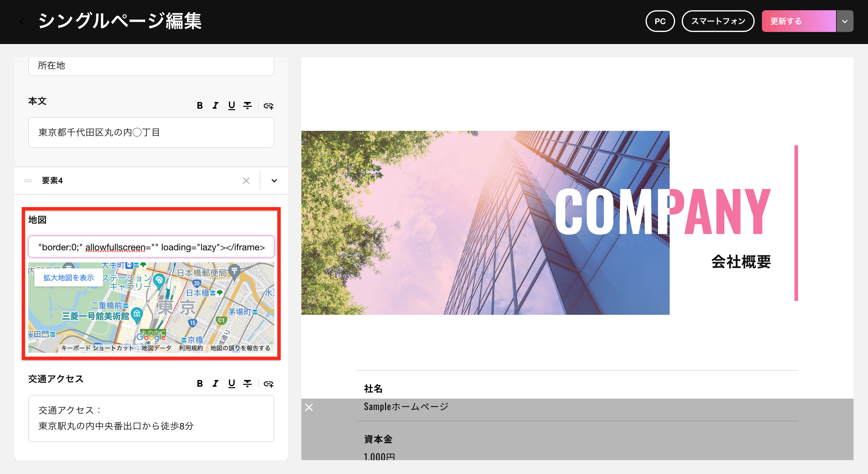Click the 所在地 title field
This screenshot has width=868, height=474.
[151, 66]
